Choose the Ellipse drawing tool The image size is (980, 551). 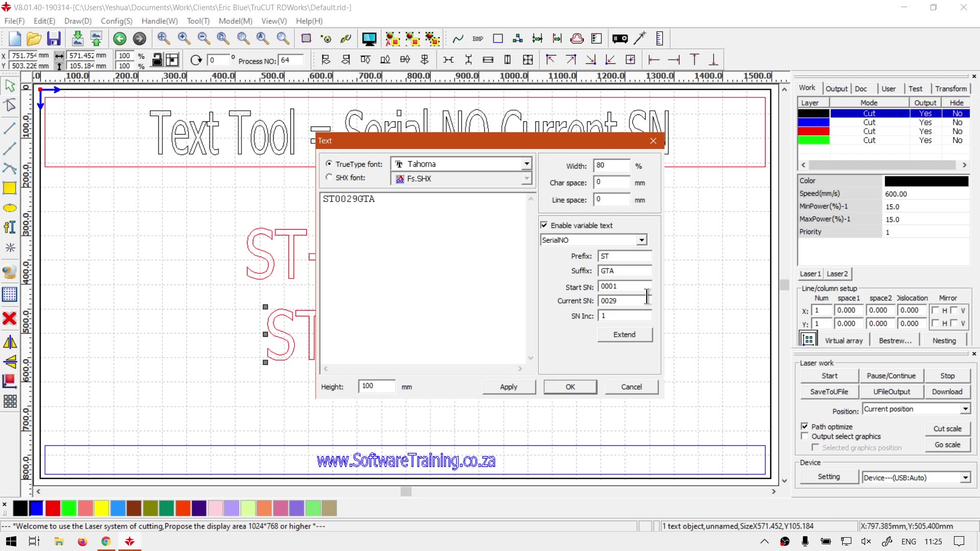[10, 208]
